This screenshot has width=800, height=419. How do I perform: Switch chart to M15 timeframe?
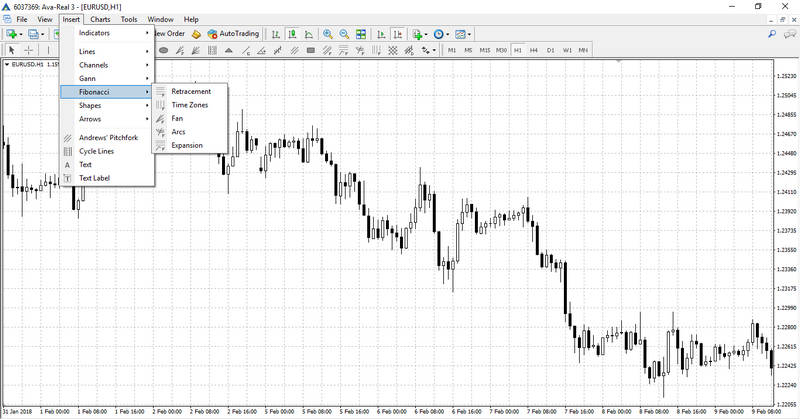485,49
